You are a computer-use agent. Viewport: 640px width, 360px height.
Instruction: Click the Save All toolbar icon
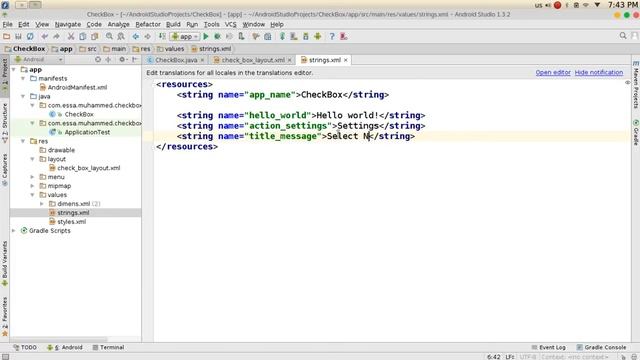point(18,36)
